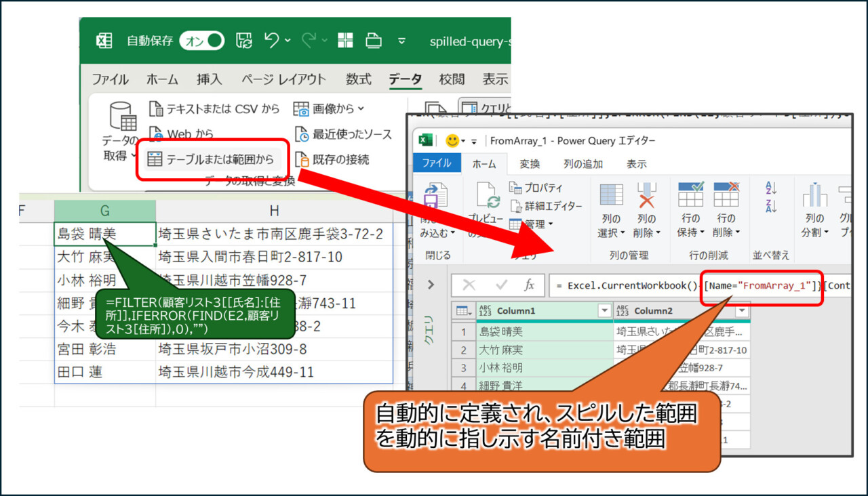Click 最近使ったソース
Image resolution: width=868 pixels, height=496 pixels.
coord(343,134)
